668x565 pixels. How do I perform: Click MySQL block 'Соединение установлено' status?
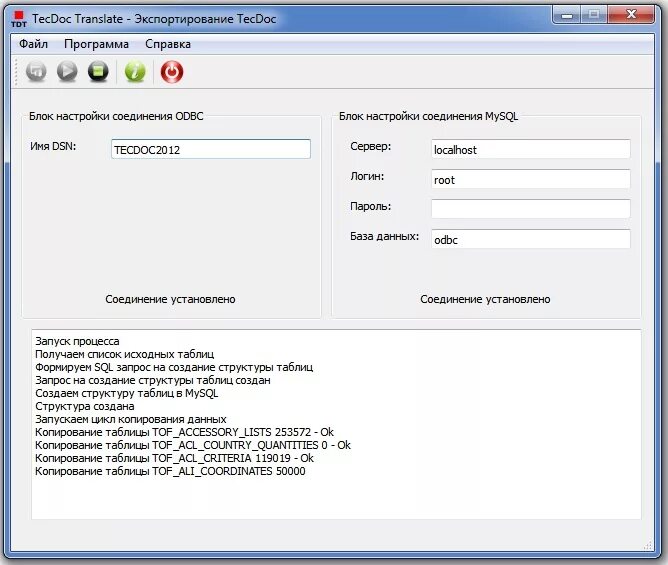coord(485,299)
